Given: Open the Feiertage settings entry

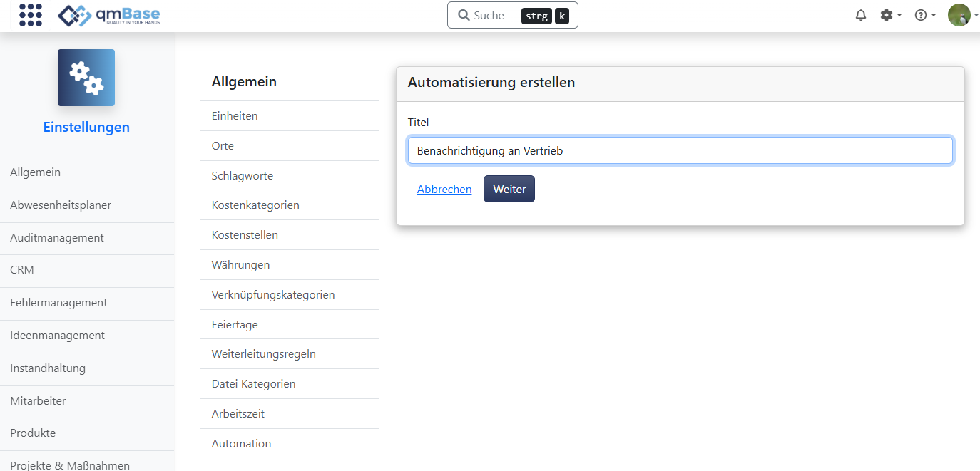Looking at the screenshot, I should [235, 324].
